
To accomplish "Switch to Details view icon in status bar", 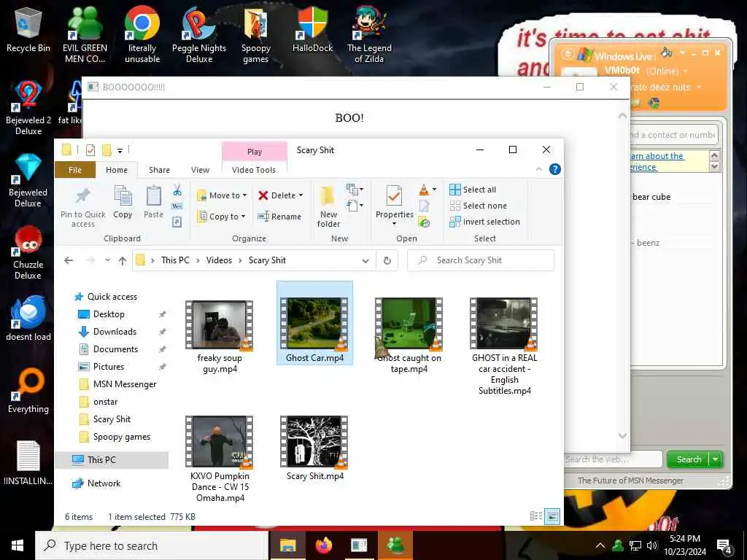I will [x=536, y=516].
